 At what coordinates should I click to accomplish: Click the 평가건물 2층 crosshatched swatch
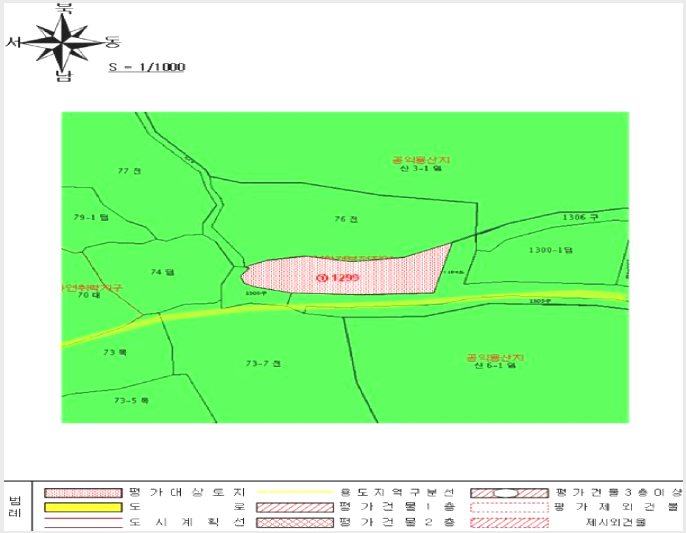(295, 522)
